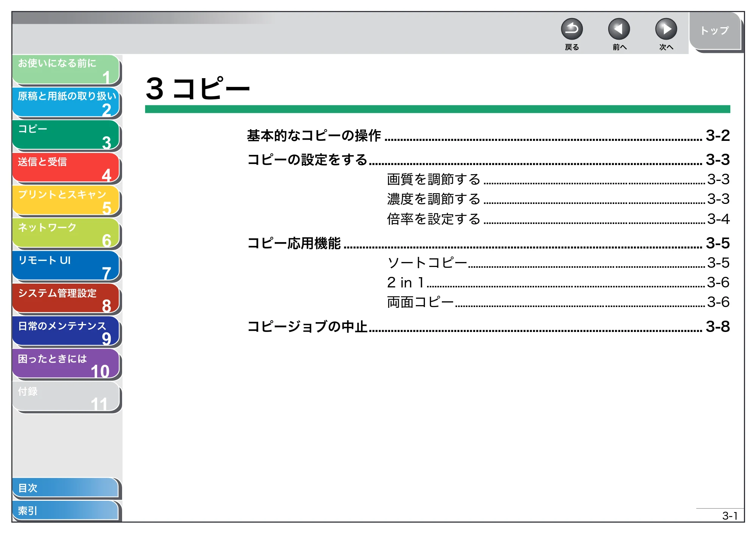Image resolution: width=756 pixels, height=534 pixels.
Task: Open the 画質を調節する entry
Action: [558, 179]
